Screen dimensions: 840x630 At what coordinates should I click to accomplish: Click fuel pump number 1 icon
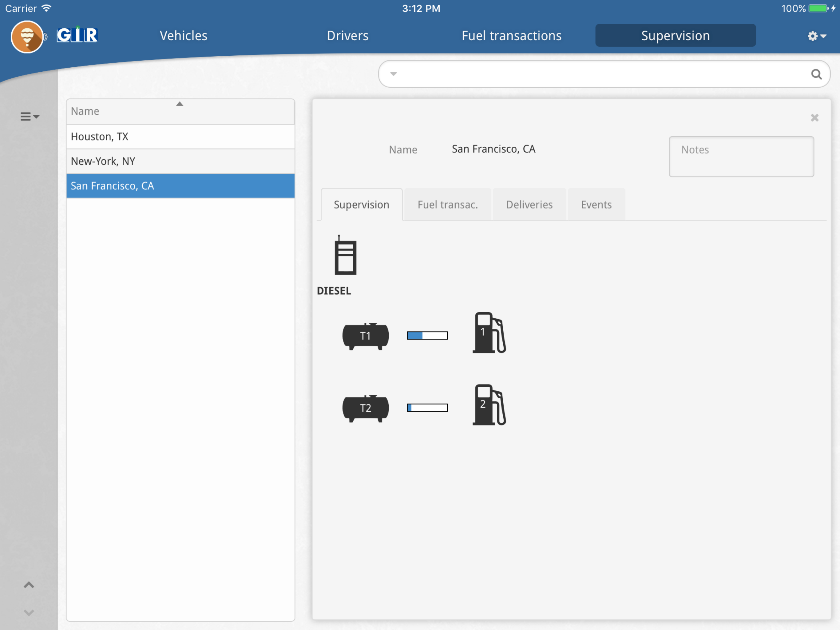tap(489, 333)
